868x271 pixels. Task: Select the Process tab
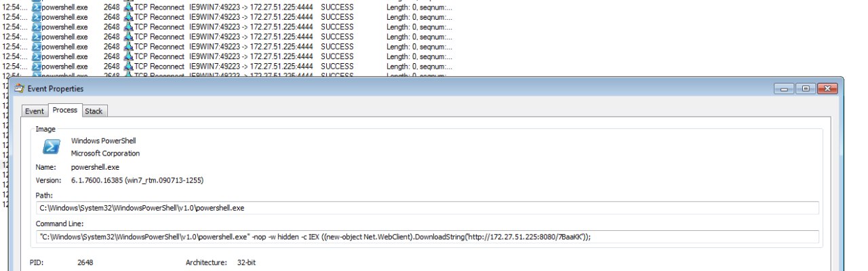[x=65, y=110]
